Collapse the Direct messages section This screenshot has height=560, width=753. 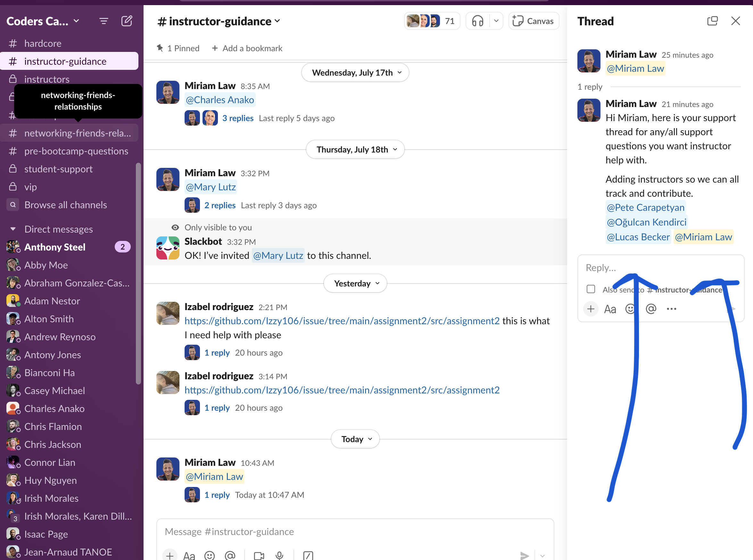pyautogui.click(x=13, y=229)
